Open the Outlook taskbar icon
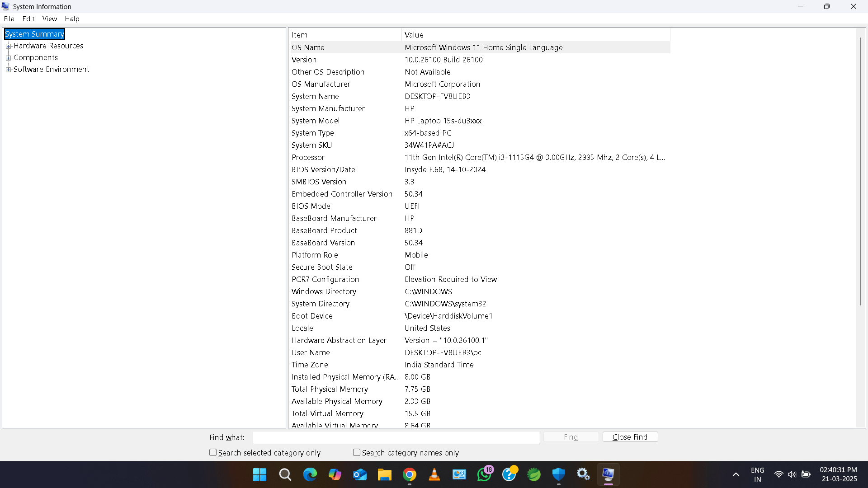 [x=360, y=474]
